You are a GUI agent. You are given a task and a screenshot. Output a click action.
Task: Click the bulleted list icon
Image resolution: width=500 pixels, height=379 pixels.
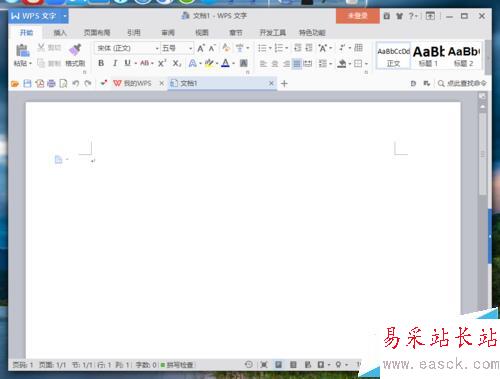pos(262,48)
